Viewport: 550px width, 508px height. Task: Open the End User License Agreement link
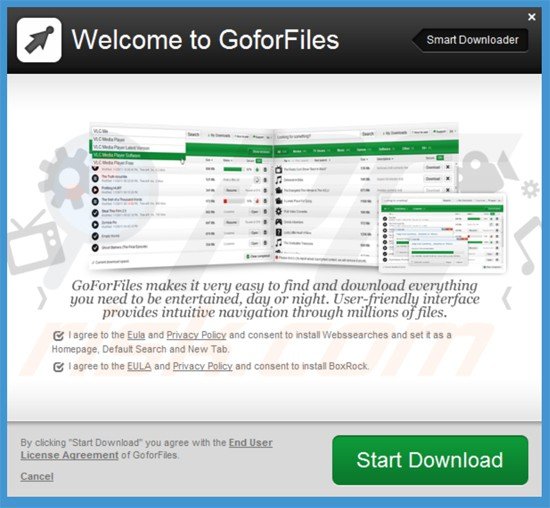147,449
